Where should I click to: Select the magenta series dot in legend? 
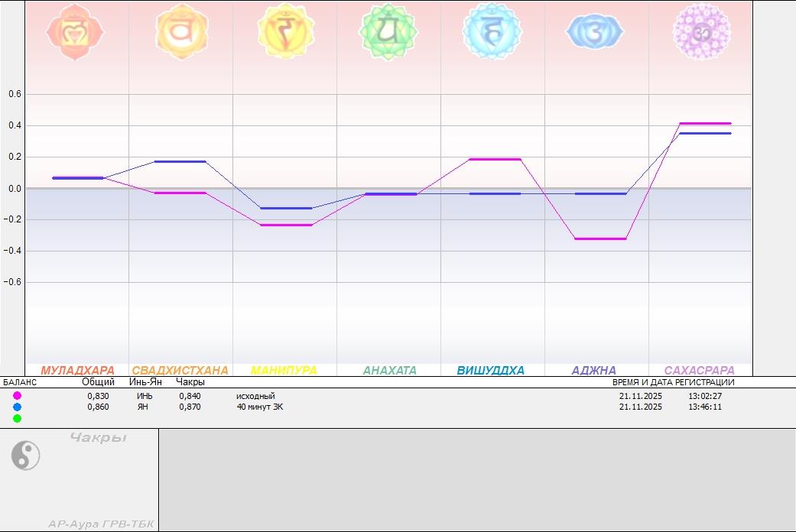(x=17, y=396)
